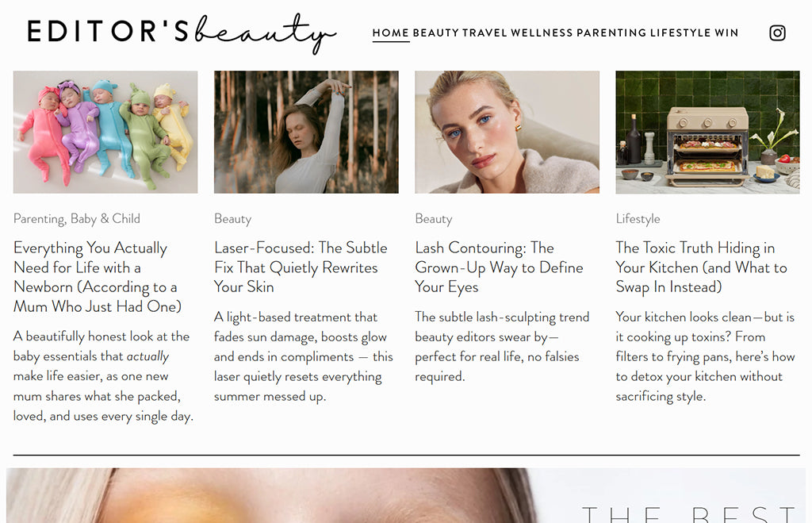Click the Editor's Beauty logo
Image resolution: width=812 pixels, height=523 pixels.
tap(182, 33)
